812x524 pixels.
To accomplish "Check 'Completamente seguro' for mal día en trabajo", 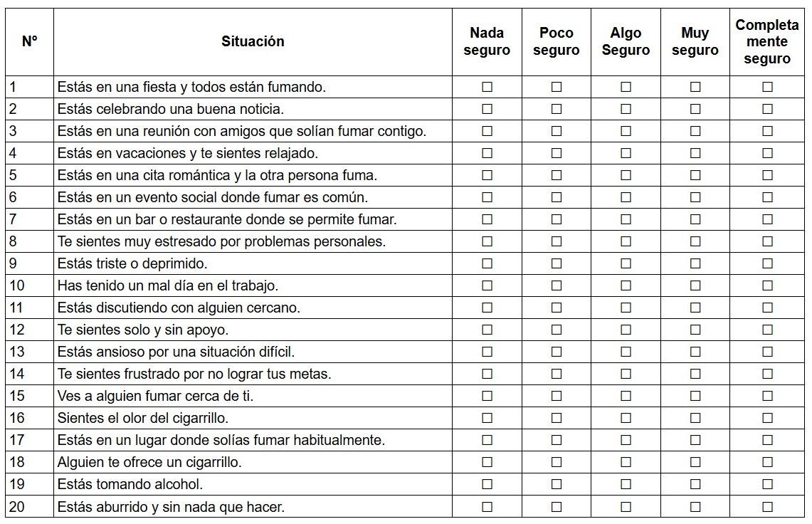I will [x=767, y=285].
